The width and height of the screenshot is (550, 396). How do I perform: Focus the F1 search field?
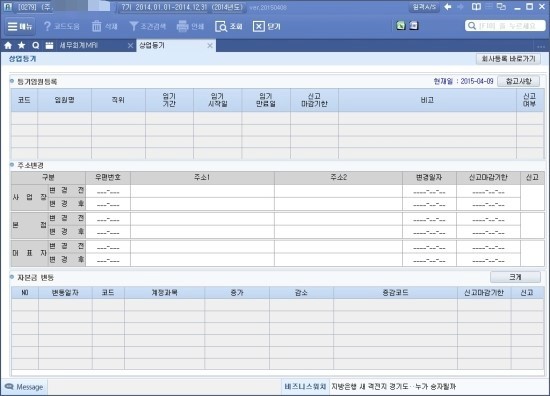pos(505,26)
